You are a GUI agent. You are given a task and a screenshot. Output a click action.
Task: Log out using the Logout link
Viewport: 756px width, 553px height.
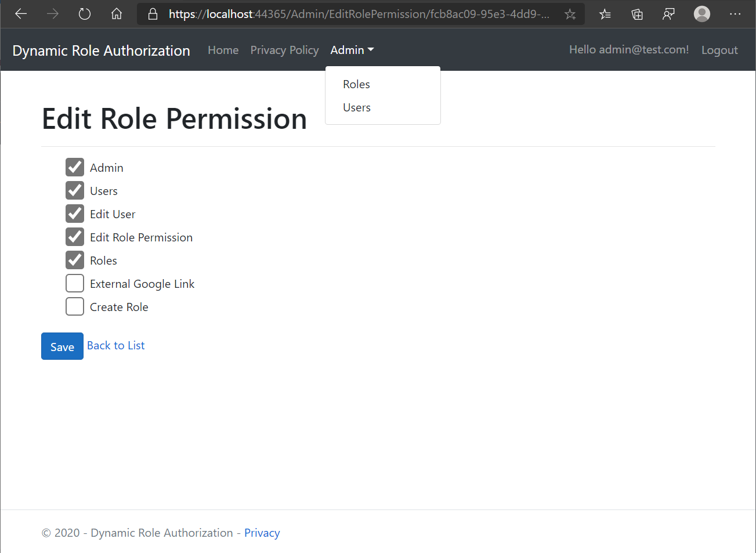719,50
